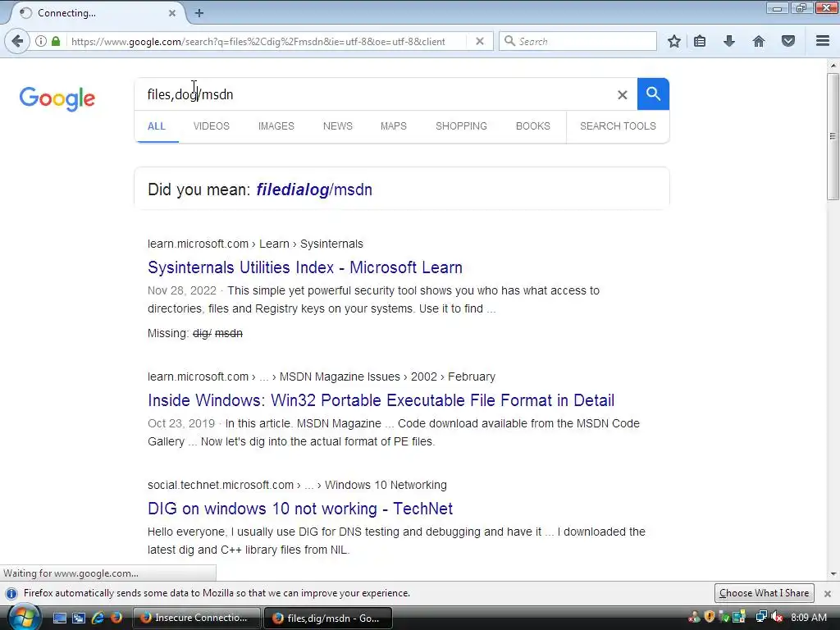Screen dimensions: 840x630
Task: Click learn.microsoft.com Sysinternals breadcrumb
Action: pos(255,244)
